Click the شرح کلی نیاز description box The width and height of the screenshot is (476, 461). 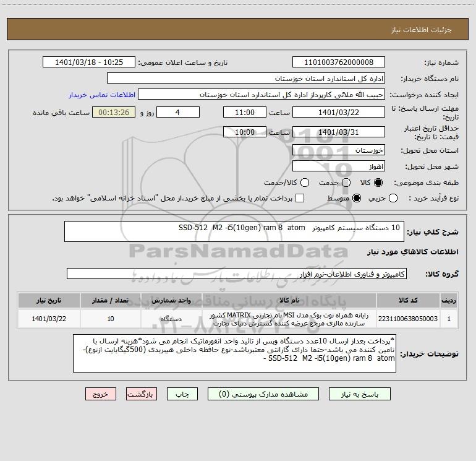pyautogui.click(x=234, y=231)
